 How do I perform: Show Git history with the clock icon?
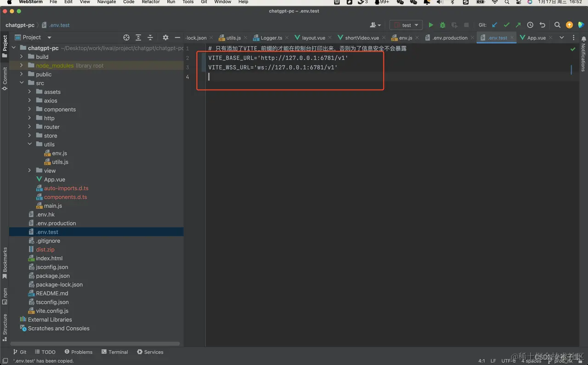pyautogui.click(x=530, y=25)
